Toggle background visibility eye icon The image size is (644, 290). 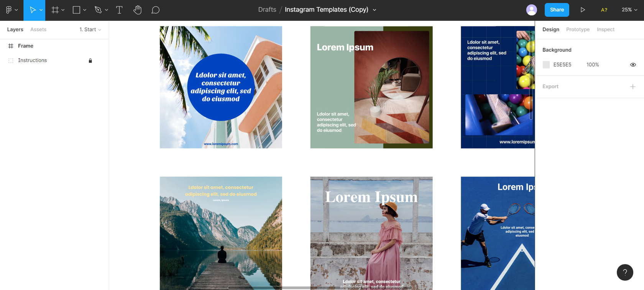pos(633,65)
